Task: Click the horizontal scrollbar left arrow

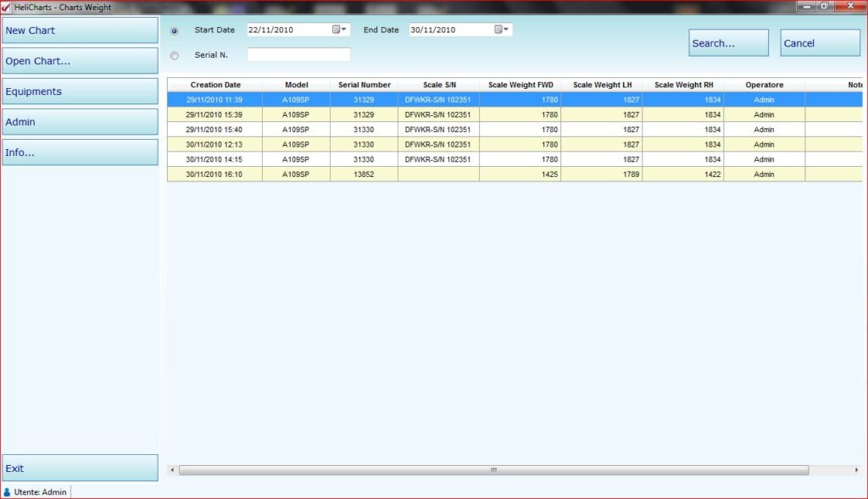Action: tap(173, 469)
